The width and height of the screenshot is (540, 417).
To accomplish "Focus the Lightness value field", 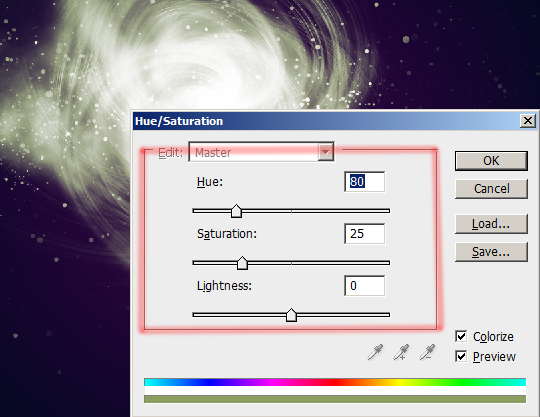I will (364, 285).
